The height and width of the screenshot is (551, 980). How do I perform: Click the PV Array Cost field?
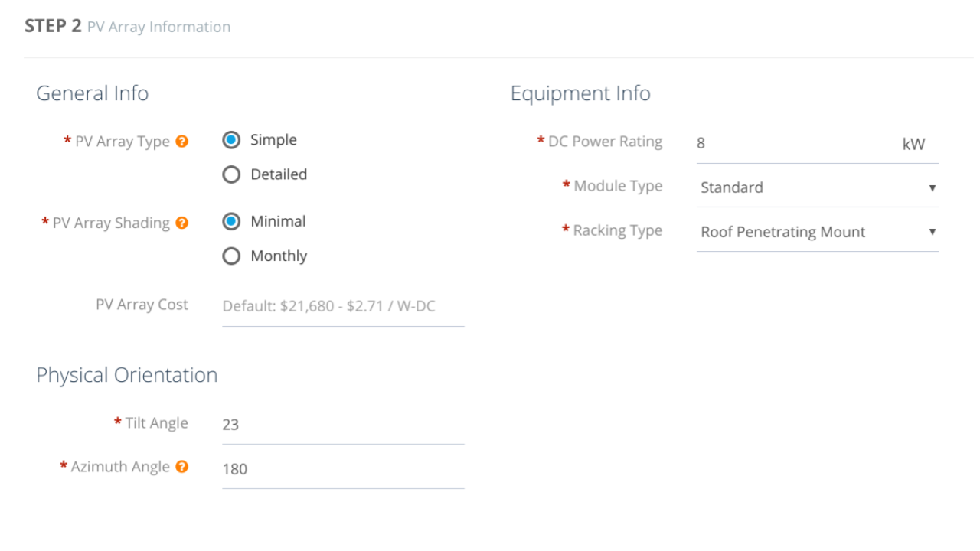point(343,307)
